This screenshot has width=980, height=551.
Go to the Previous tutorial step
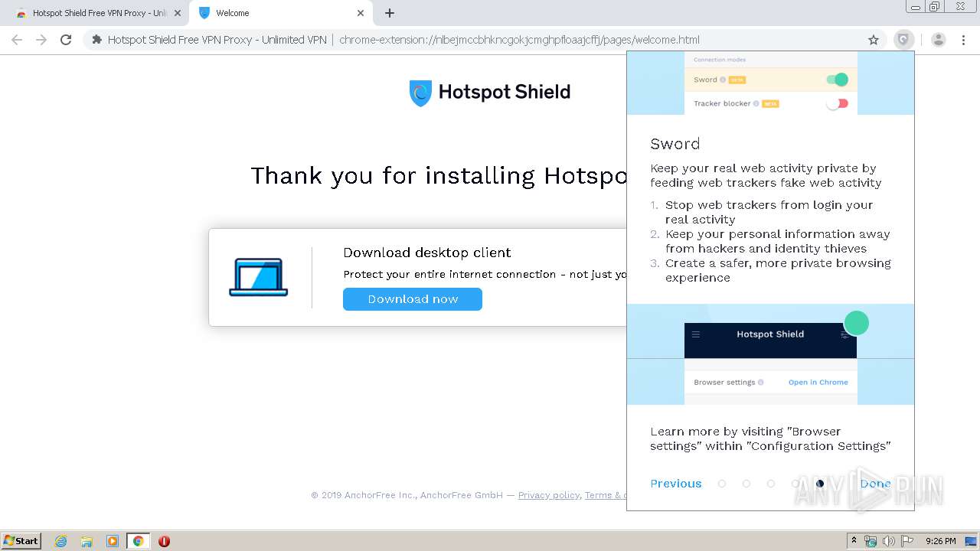[676, 484]
